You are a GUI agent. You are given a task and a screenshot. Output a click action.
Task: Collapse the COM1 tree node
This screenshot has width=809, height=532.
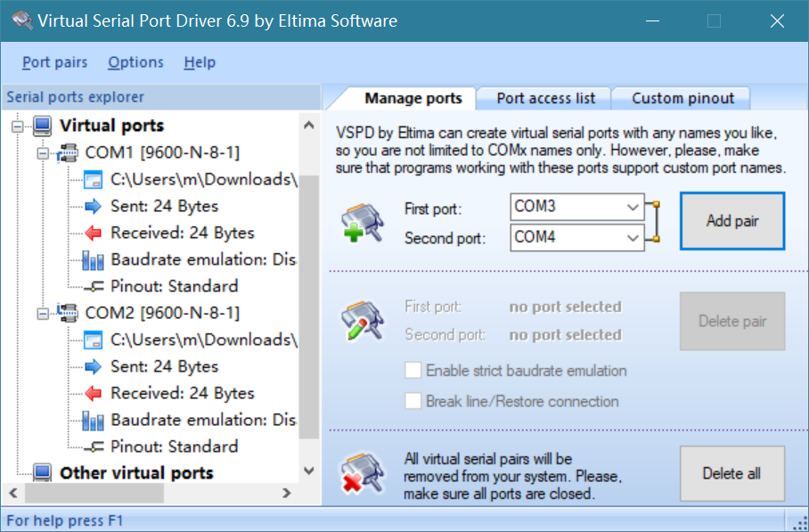tap(42, 153)
